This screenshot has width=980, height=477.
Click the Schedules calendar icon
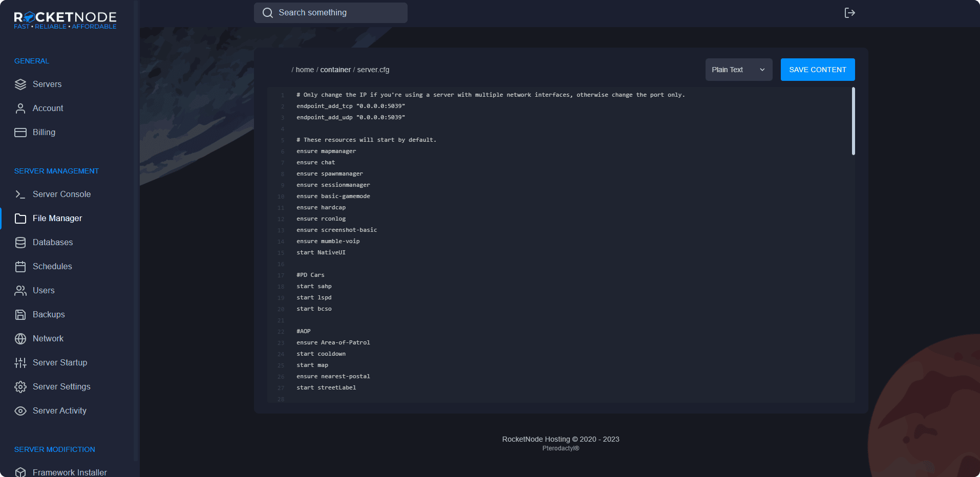pos(20,267)
